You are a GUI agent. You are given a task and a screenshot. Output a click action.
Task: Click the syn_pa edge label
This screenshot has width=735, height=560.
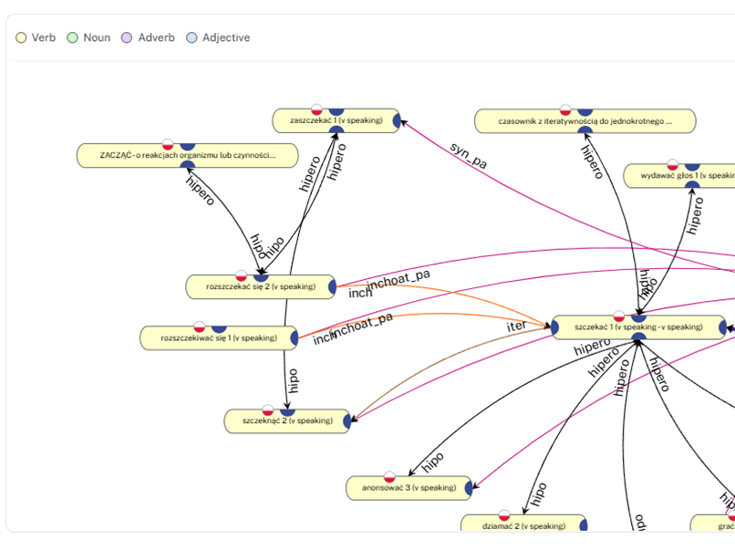tap(469, 155)
